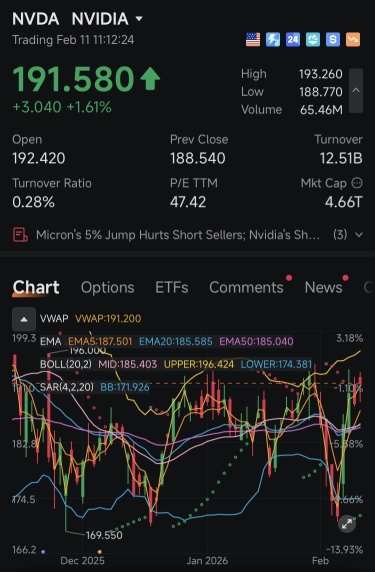Switch to the Options tab
This screenshot has width=375, height=572.
(108, 287)
